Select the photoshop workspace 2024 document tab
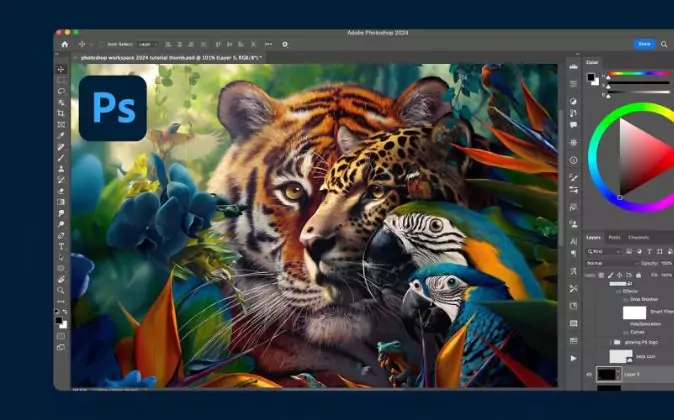The width and height of the screenshot is (674, 420). [171, 57]
